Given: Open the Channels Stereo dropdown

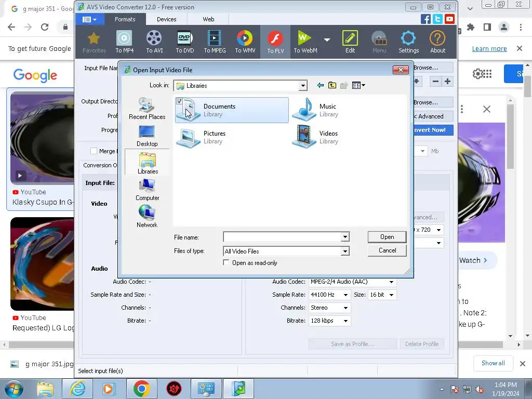Looking at the screenshot, I should click(345, 308).
